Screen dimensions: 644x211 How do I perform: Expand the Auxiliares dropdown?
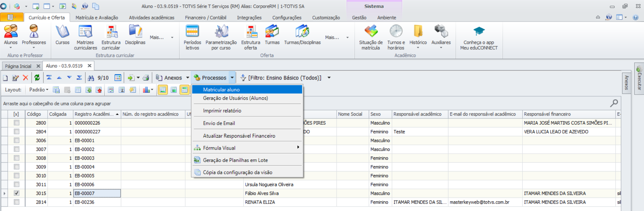[x=441, y=47]
